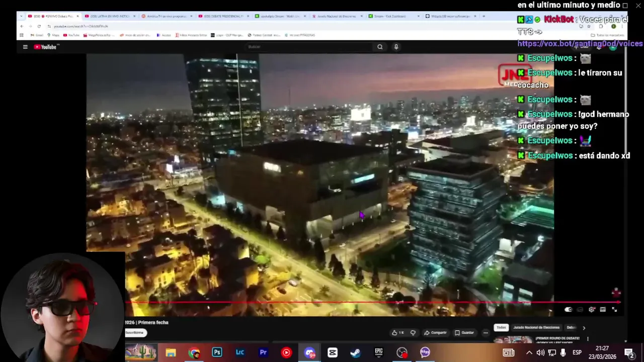Viewport: 644px width, 362px height.
Task: Switch to LATINA EN VIVO browser tab
Action: [110, 16]
